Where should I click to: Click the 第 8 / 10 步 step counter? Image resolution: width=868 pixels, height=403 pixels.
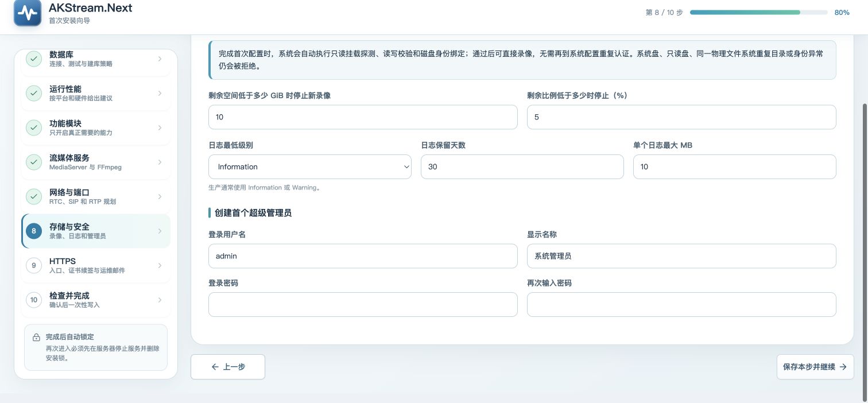pyautogui.click(x=664, y=12)
